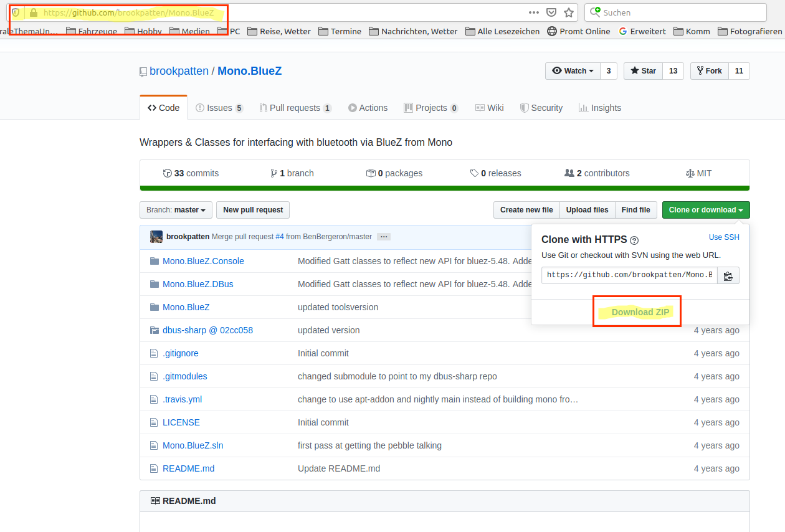785x532 pixels.
Task: Click Google Erweitert bookmark
Action: (x=642, y=31)
